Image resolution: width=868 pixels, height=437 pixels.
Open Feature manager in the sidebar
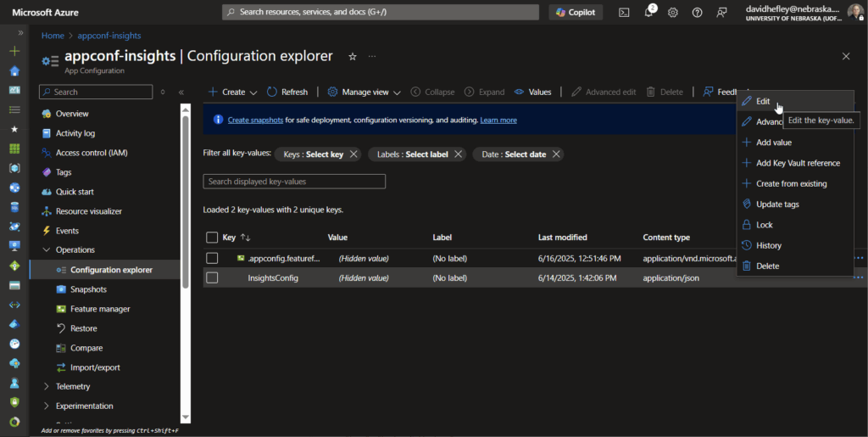pos(100,309)
